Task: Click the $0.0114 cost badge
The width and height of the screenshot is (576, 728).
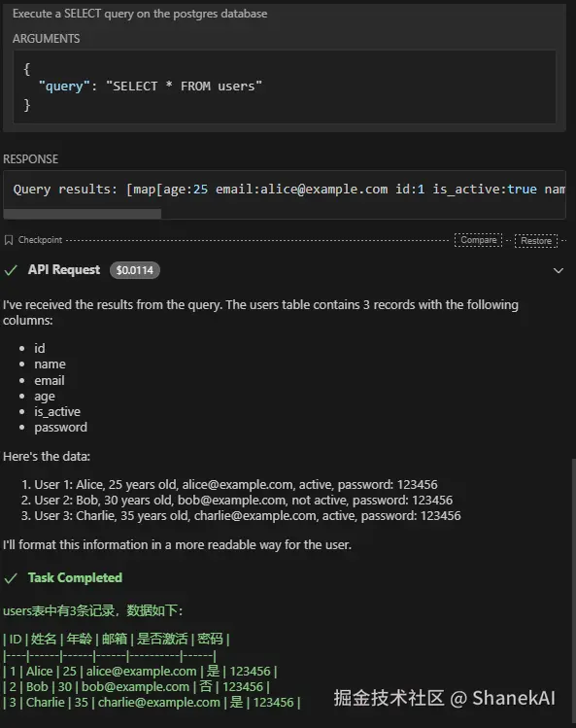Action: pos(135,270)
